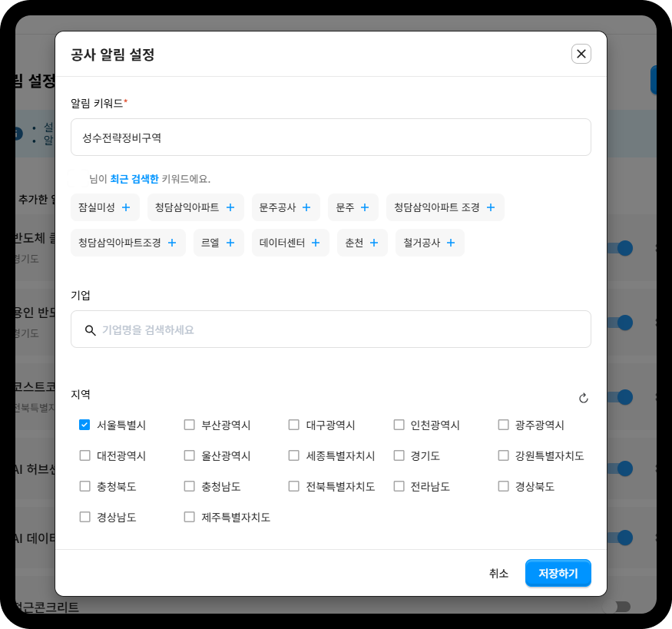
Task: Click the 지역 section label
Action: [x=81, y=394]
